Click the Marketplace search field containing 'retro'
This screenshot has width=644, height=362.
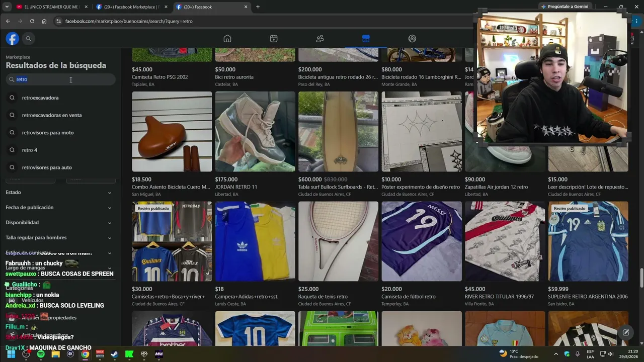[61, 79]
